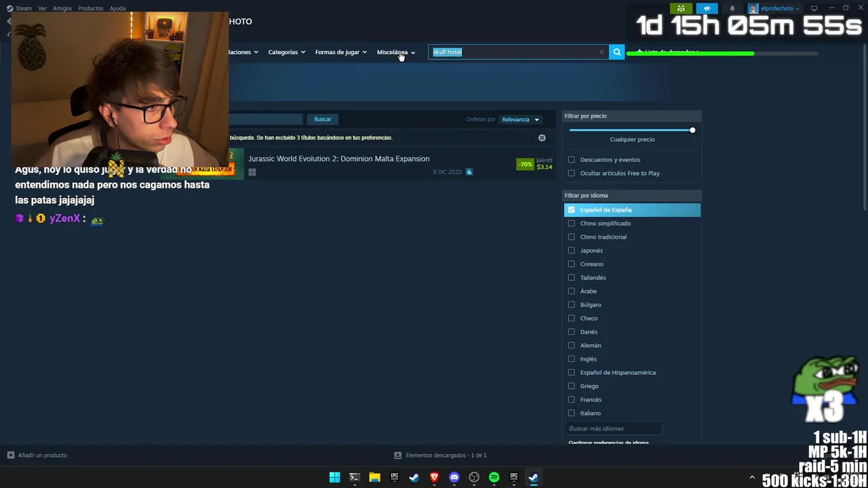Screen dimensions: 868x488
Task: Enable Checo language filter
Action: (x=572, y=319)
